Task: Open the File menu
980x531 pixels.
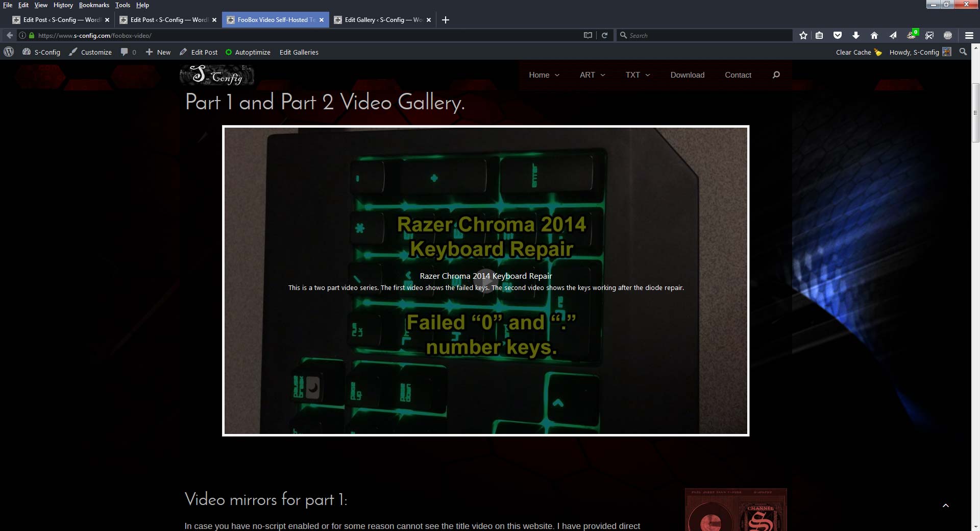Action: (8, 5)
